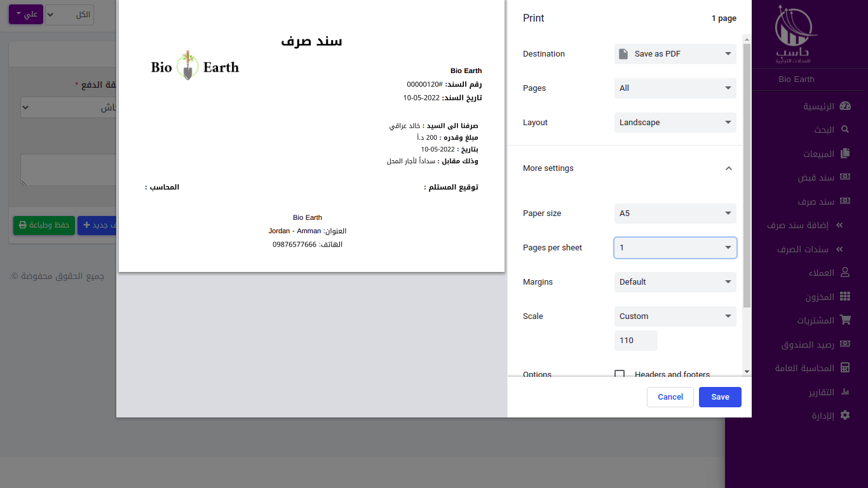This screenshot has width=868, height=488.
Task: Click the inventory grid icon beside المخزون
Action: pyautogui.click(x=844, y=297)
